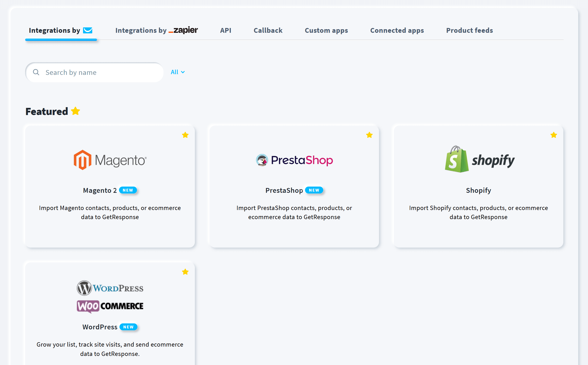The width and height of the screenshot is (588, 365).
Task: Open the Connected apps tab
Action: [397, 30]
